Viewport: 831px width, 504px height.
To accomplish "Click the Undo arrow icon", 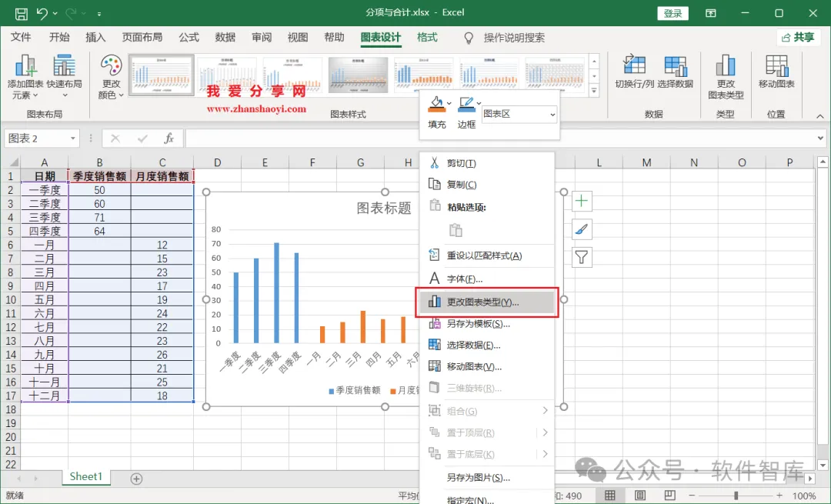I will coord(42,13).
